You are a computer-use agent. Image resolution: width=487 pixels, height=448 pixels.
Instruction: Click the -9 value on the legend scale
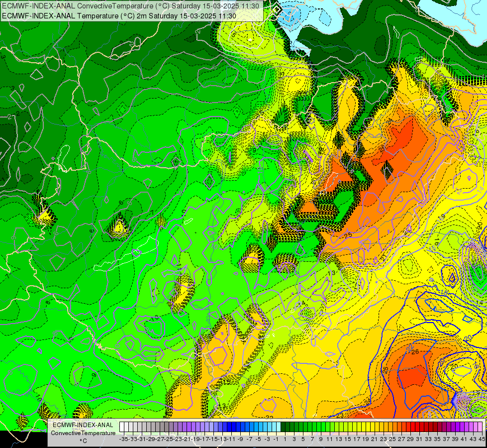(240, 439)
